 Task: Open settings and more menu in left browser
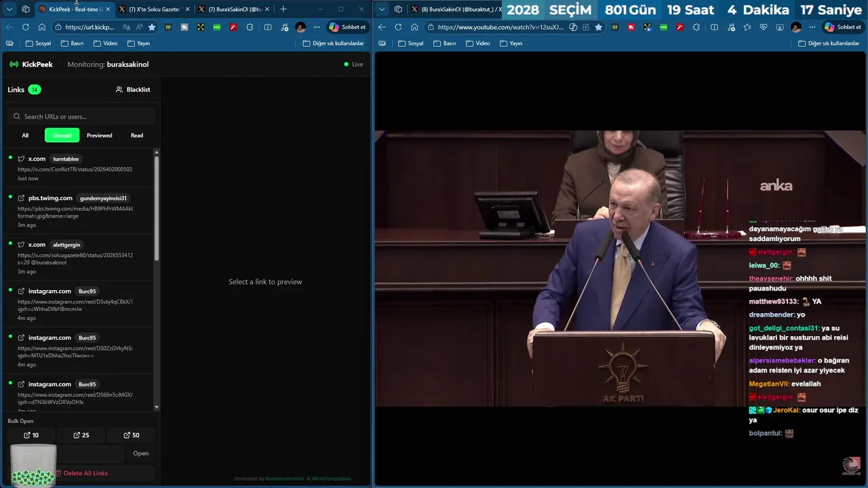[x=317, y=27]
